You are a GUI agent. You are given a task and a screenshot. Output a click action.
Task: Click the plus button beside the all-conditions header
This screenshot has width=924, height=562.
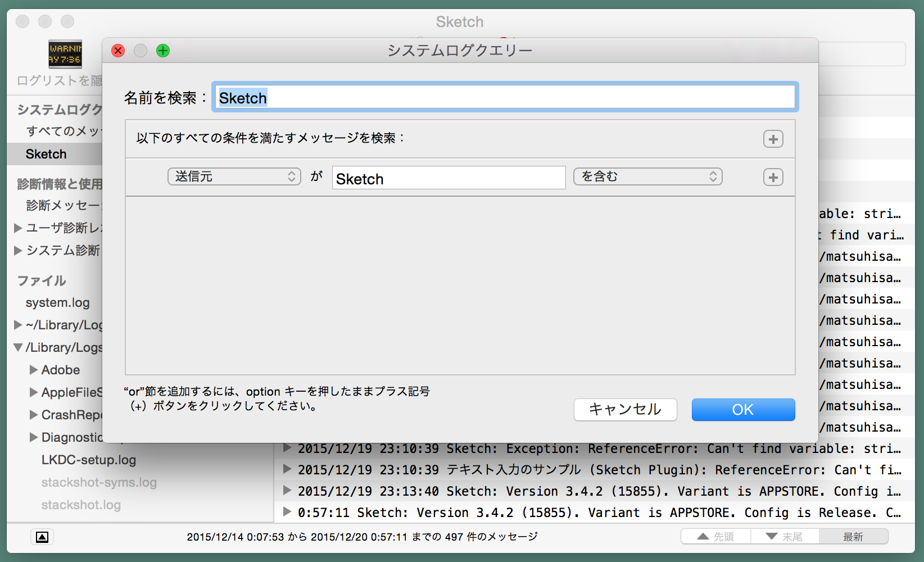click(773, 139)
